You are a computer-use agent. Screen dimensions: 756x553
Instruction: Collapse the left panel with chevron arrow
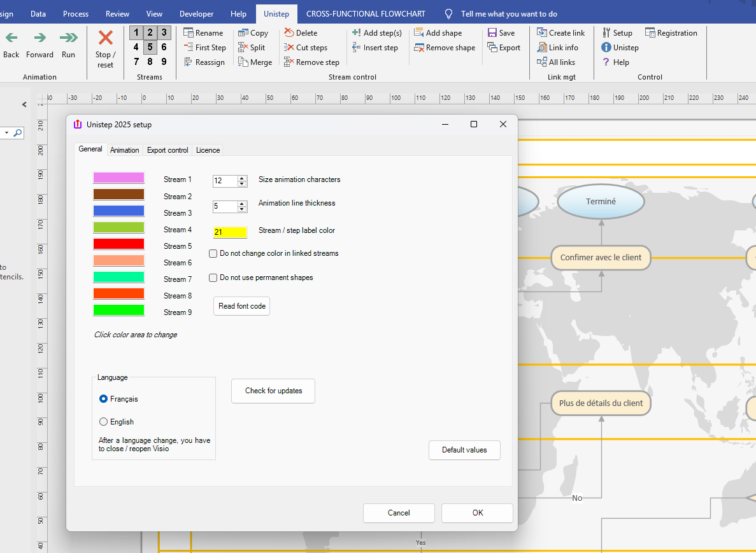24,104
